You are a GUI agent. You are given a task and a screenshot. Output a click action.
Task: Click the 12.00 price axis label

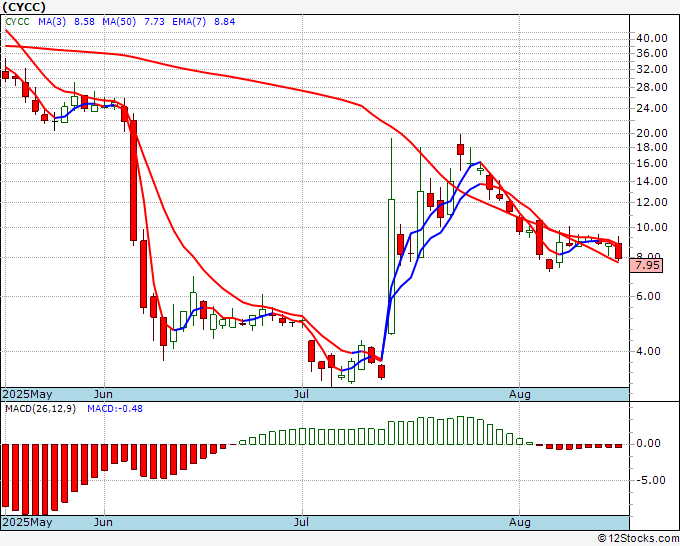[651, 203]
